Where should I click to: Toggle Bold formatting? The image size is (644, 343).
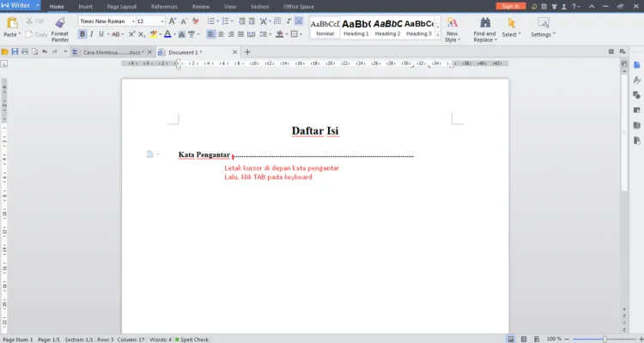[82, 34]
